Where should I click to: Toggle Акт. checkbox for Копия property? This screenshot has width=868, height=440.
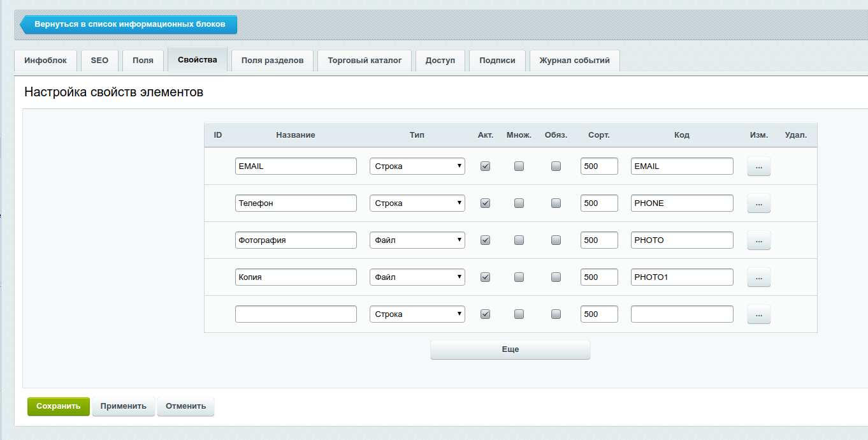point(485,277)
